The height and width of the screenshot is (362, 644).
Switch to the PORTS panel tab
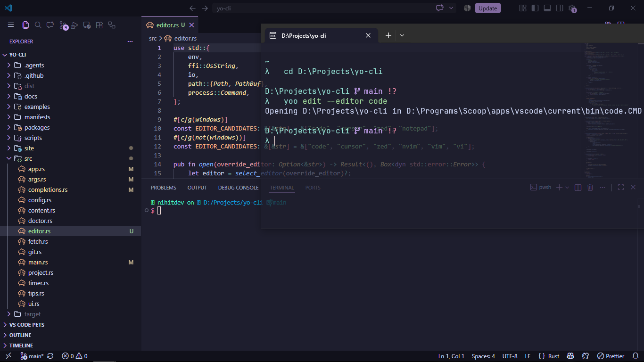click(x=313, y=188)
